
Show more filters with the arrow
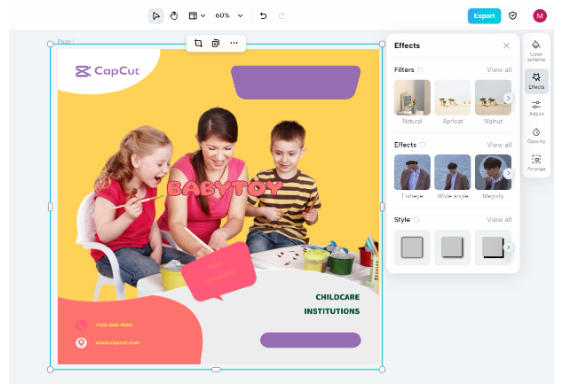click(x=509, y=98)
